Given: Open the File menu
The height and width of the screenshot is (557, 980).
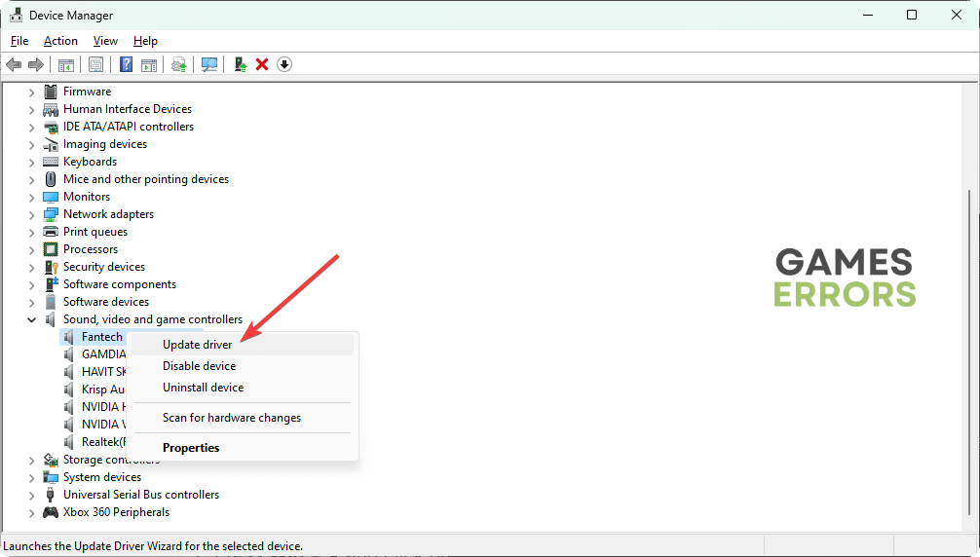Looking at the screenshot, I should [x=19, y=41].
